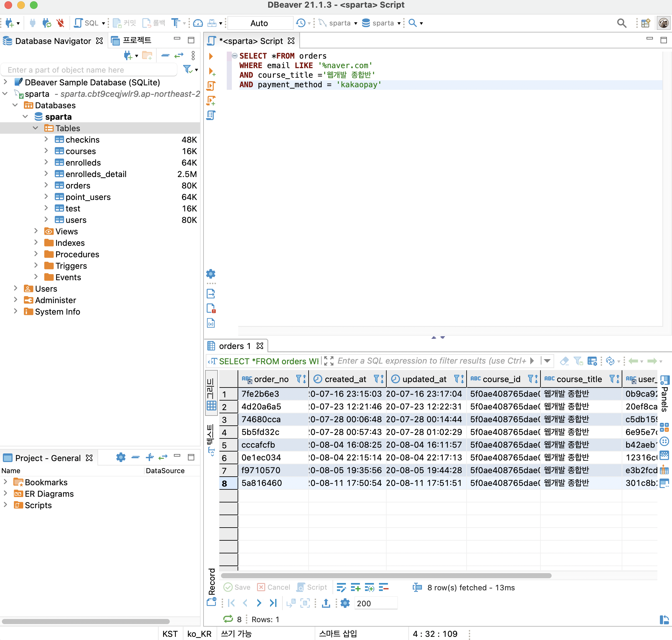Toggle the Panels side button
Screen dimensions: 672x640
point(664,394)
